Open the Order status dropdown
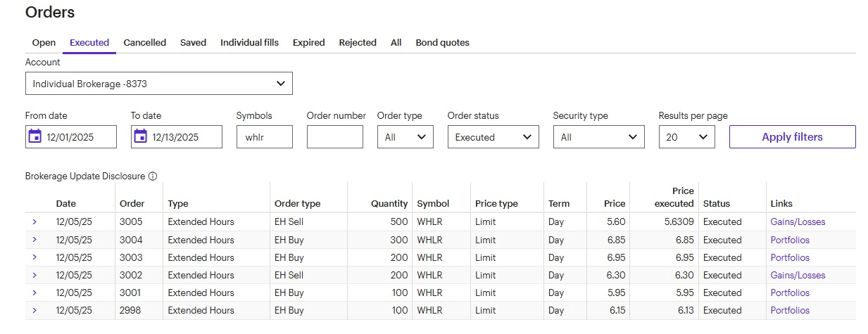The width and height of the screenshot is (868, 334). coord(493,137)
